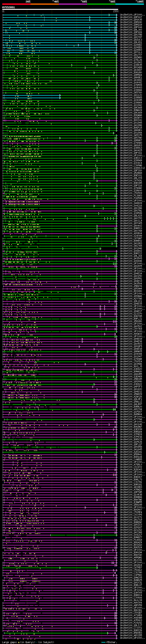Select the label UniRef100_Q5ZB68
Viewport: 146px width, 644px height.
click(x=131, y=173)
